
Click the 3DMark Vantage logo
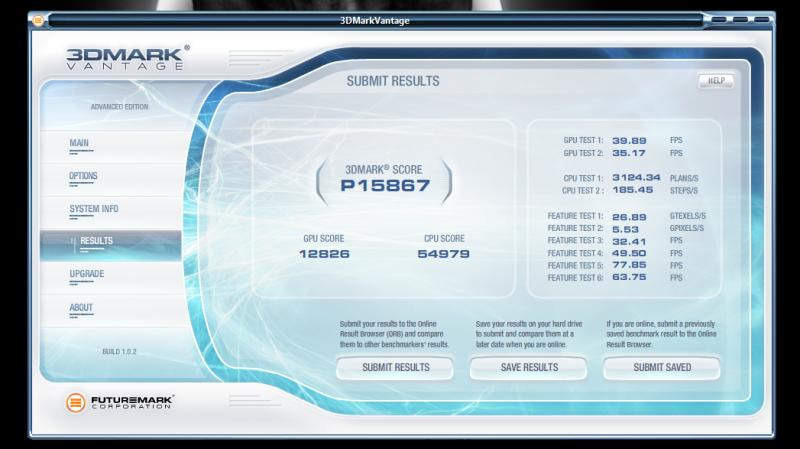[x=128, y=58]
